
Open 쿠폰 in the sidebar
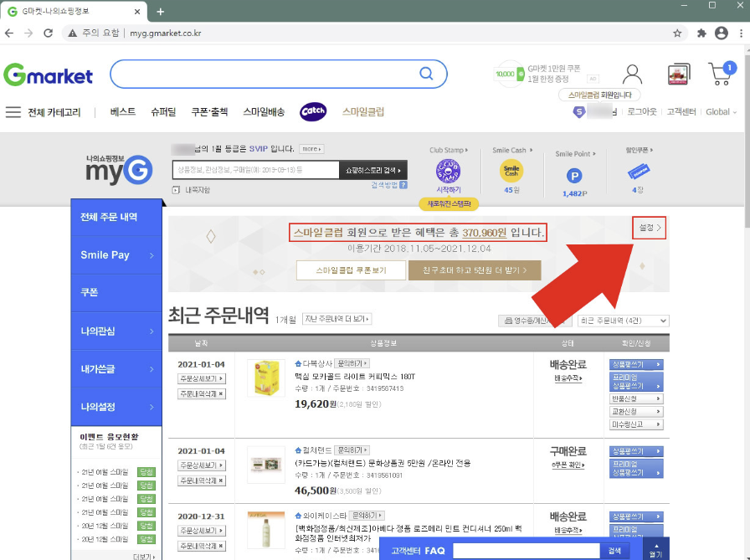[x=116, y=293]
